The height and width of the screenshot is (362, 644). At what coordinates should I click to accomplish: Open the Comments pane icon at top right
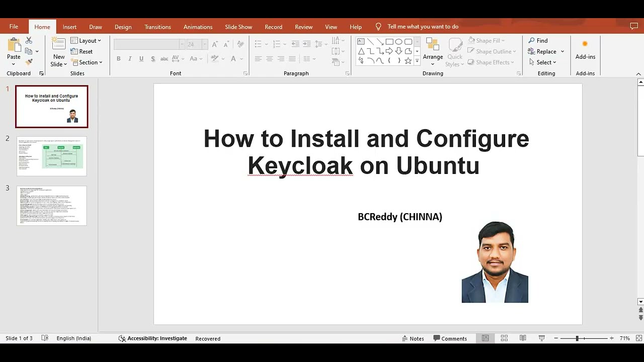click(x=634, y=26)
